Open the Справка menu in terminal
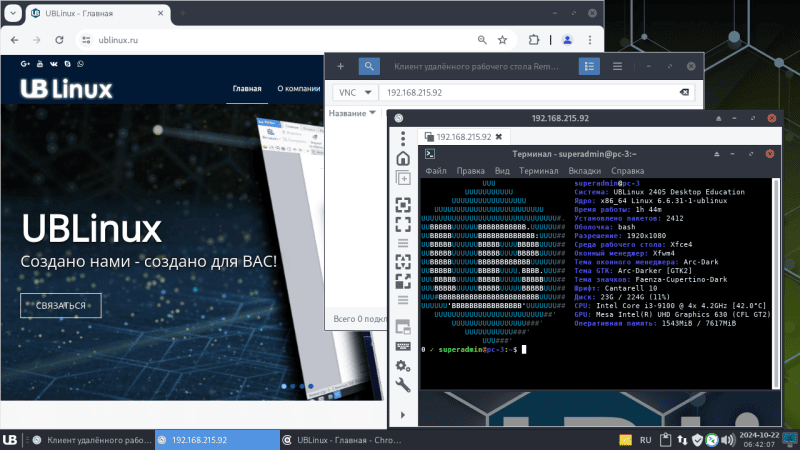Image resolution: width=800 pixels, height=450 pixels. point(628,171)
